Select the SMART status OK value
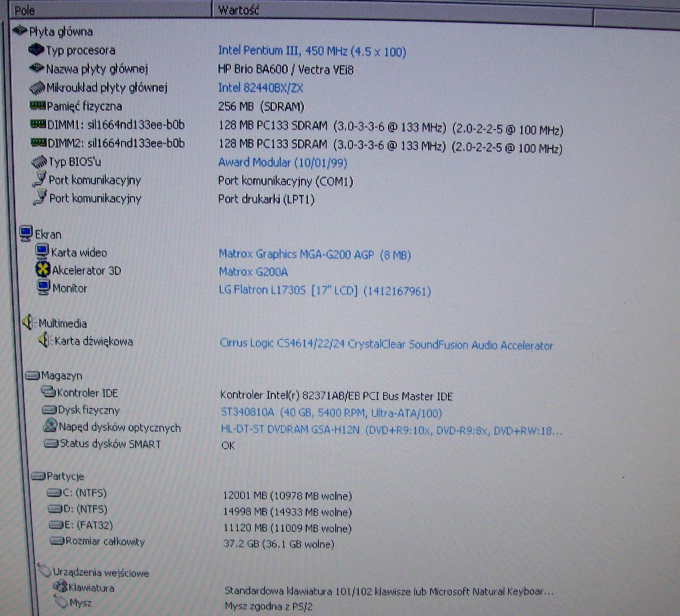Image resolution: width=680 pixels, height=616 pixels. 228,445
